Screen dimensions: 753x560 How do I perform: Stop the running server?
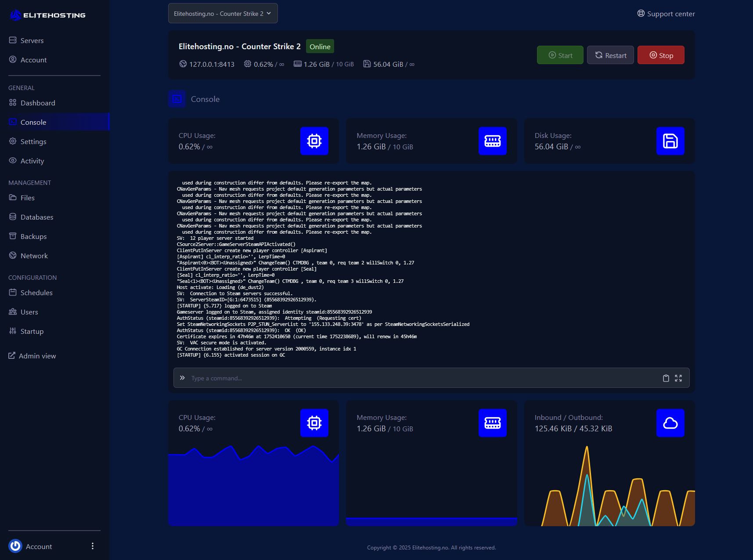(x=661, y=54)
